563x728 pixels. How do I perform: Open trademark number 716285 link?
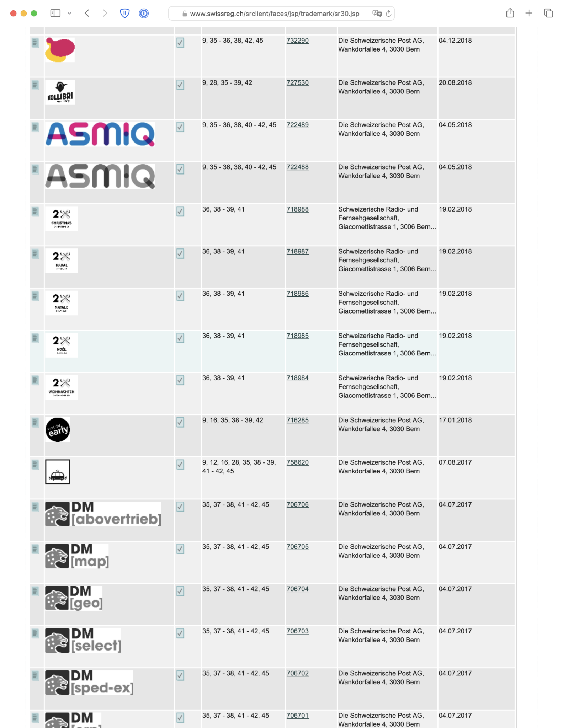[x=298, y=420]
